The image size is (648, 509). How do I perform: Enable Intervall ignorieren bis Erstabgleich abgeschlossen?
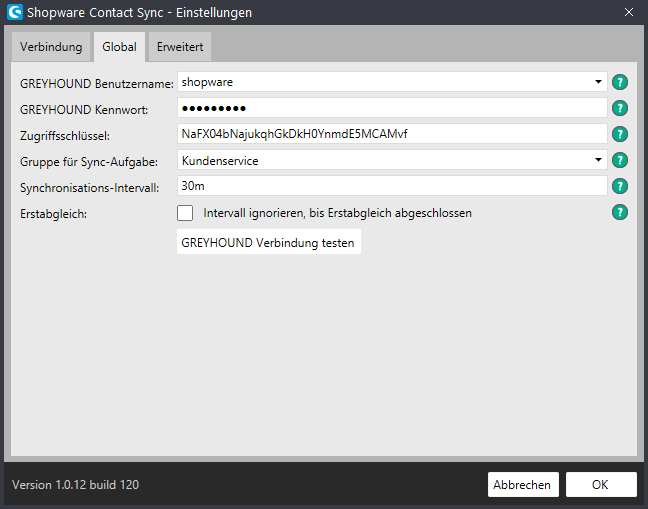(185, 213)
